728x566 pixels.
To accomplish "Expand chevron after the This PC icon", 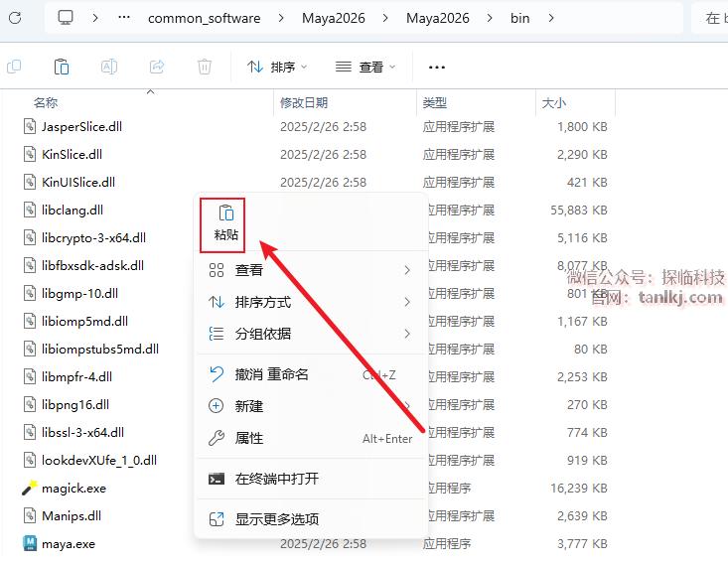I will (x=95, y=18).
